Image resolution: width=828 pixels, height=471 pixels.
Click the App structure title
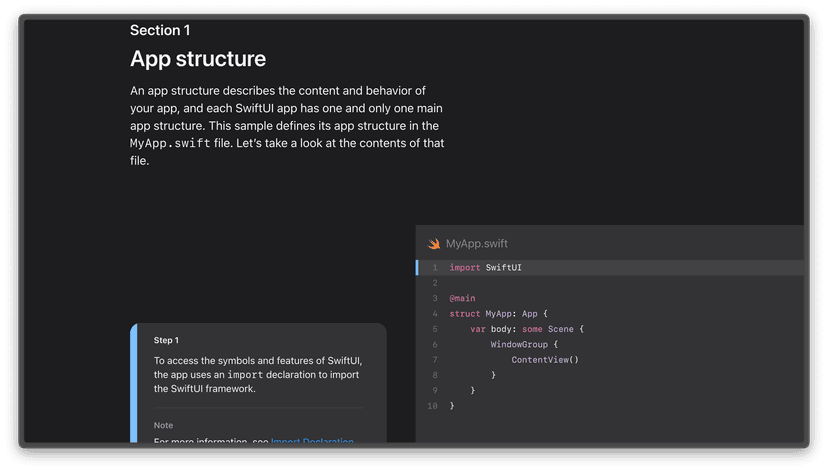(x=198, y=59)
